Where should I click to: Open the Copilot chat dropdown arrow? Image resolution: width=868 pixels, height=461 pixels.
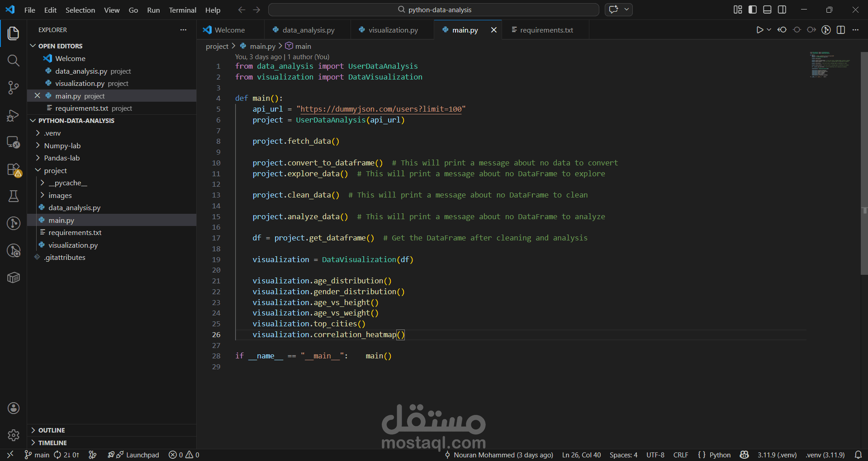[x=627, y=9]
